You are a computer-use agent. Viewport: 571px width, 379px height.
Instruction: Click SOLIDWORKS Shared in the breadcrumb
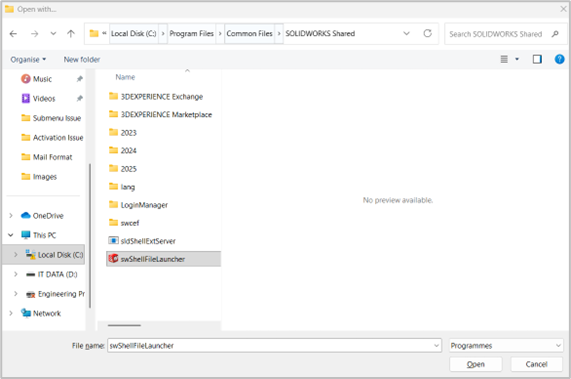(320, 33)
